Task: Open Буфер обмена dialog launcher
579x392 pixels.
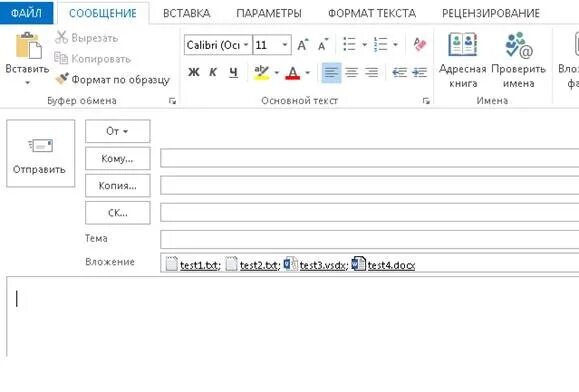Action: [172, 101]
